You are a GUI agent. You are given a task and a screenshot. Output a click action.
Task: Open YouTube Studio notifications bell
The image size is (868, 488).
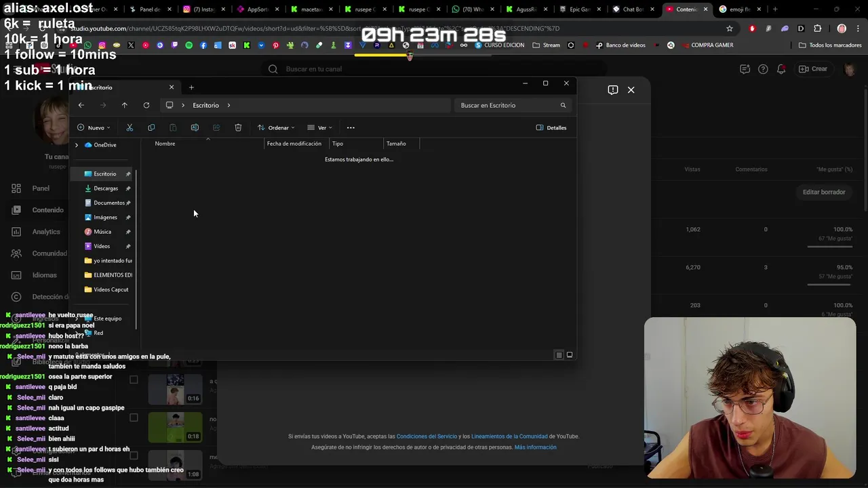coord(781,69)
